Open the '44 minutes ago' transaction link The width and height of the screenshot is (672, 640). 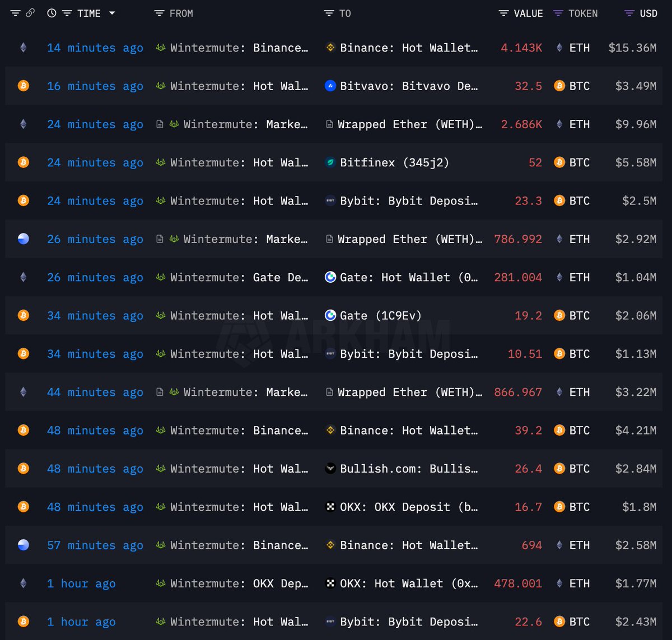(95, 393)
